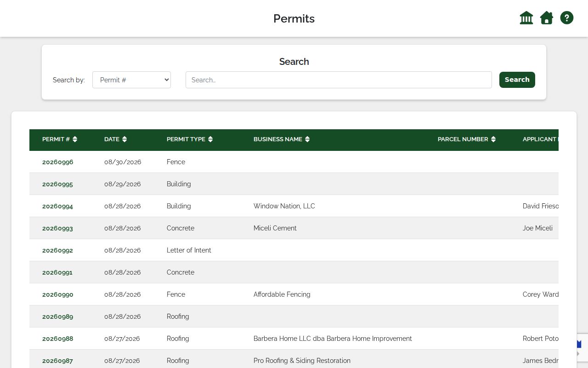Click the Parcel Number column header label
This screenshot has width=588, height=368.
(x=463, y=139)
